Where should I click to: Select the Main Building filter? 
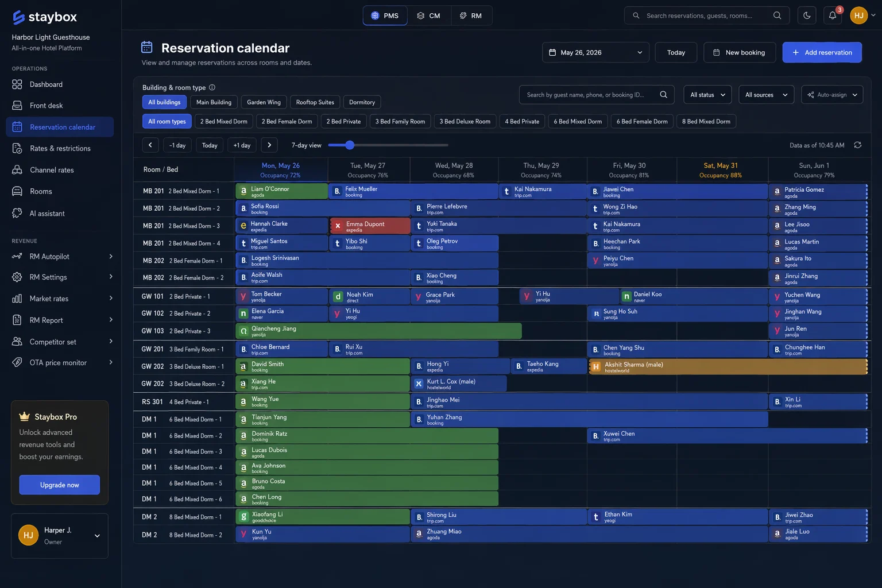[x=214, y=102]
